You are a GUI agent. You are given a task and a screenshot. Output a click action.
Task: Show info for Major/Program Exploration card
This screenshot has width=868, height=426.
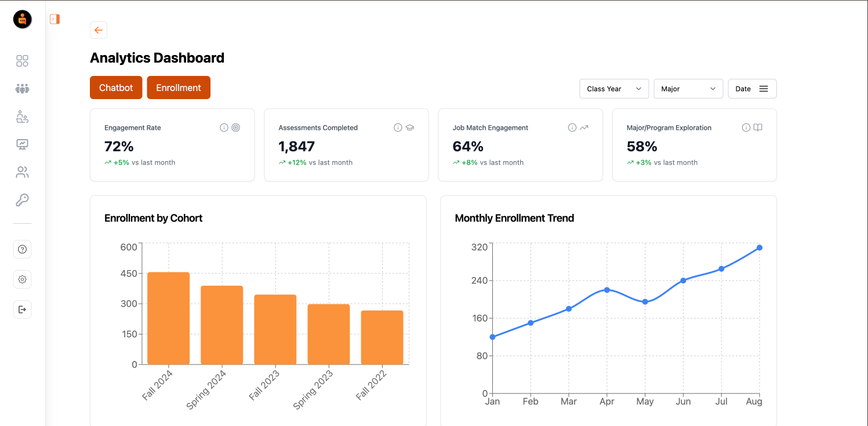tap(746, 128)
